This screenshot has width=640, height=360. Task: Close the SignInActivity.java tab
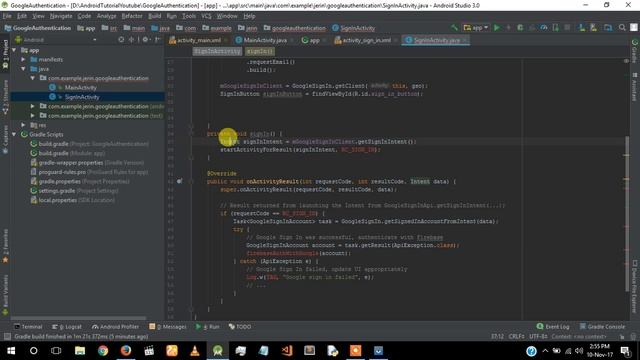(x=465, y=40)
